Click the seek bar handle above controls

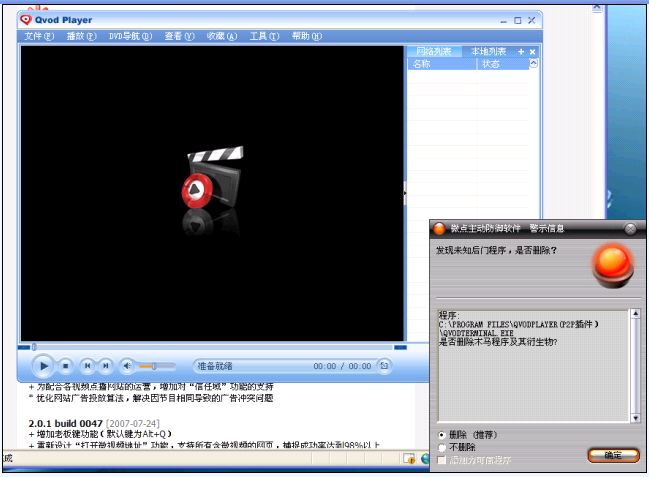tap(34, 347)
